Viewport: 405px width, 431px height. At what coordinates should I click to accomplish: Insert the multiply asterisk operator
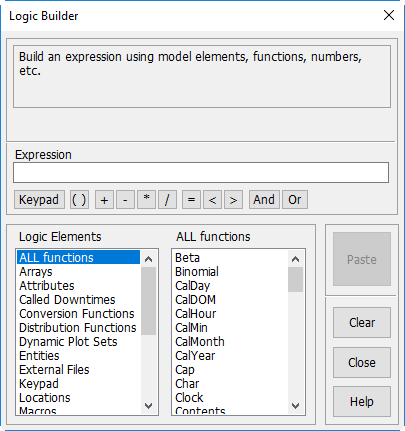coord(146,200)
